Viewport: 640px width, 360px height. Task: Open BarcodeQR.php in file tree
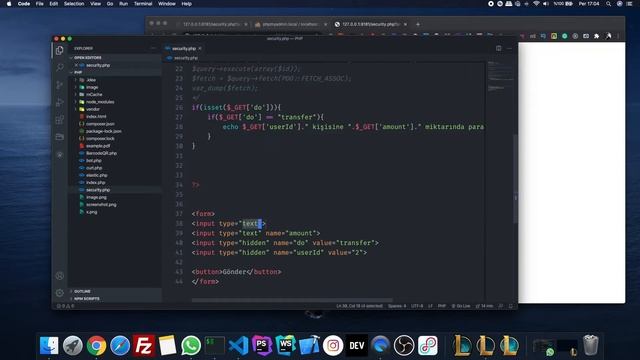(101, 153)
